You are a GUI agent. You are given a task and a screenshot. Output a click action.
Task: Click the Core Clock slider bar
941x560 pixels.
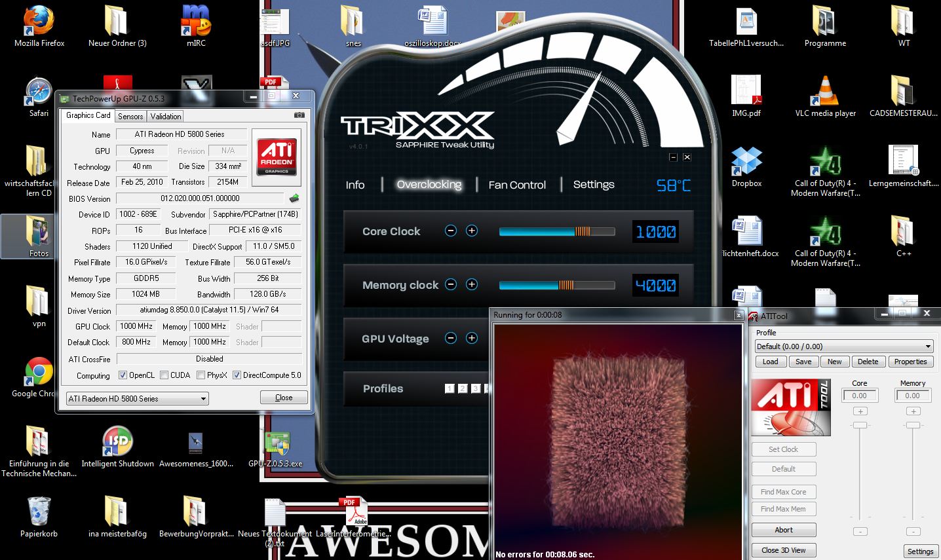tap(557, 231)
